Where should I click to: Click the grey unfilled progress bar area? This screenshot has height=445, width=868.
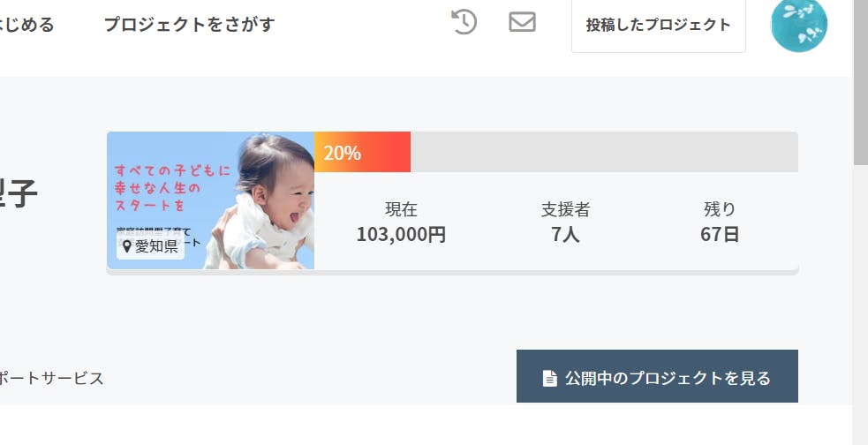point(604,152)
